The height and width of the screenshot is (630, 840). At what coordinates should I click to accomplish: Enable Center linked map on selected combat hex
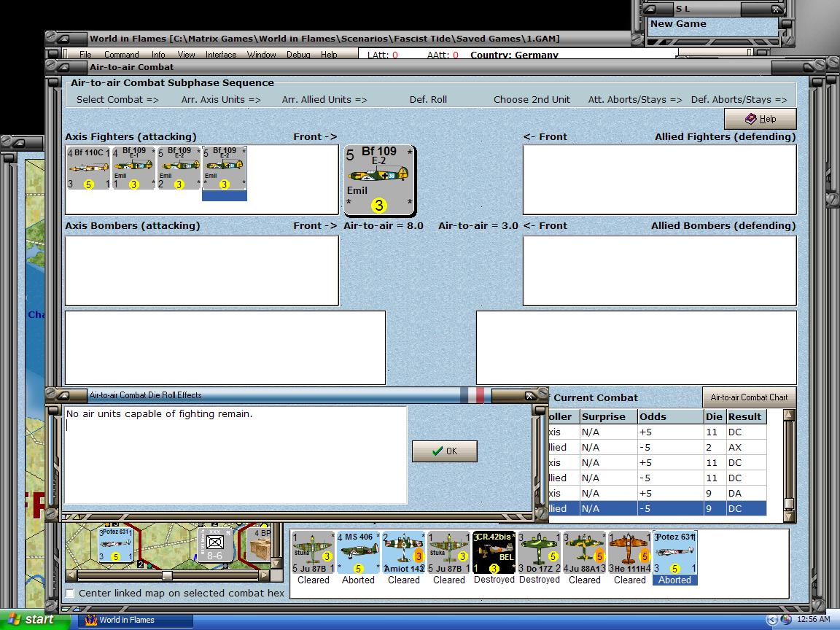coord(70,593)
